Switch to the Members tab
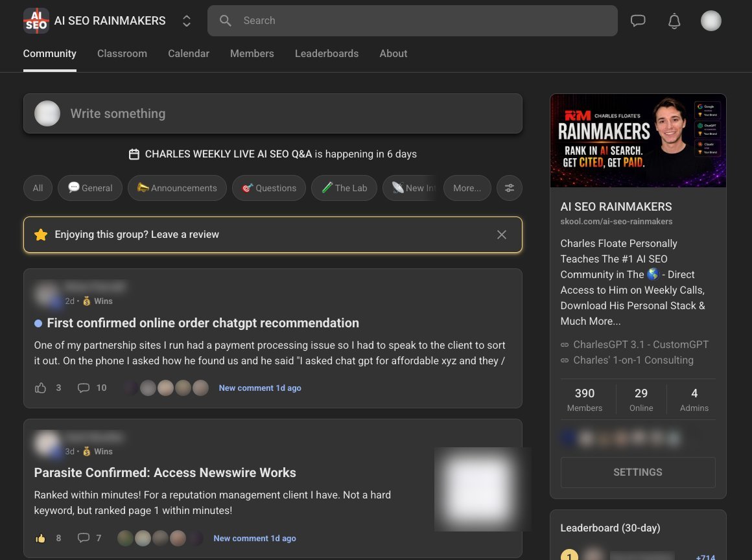752x560 pixels. [x=252, y=54]
